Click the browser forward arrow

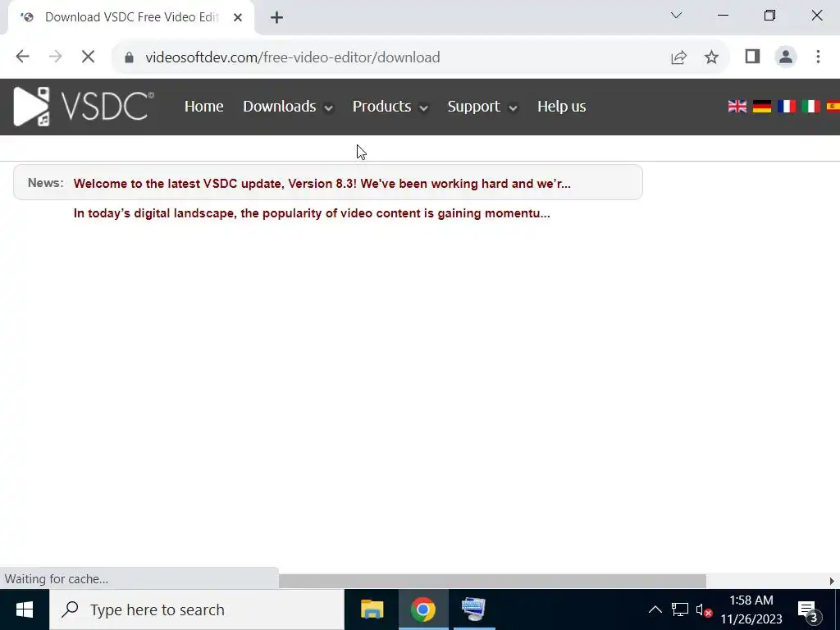tap(55, 57)
